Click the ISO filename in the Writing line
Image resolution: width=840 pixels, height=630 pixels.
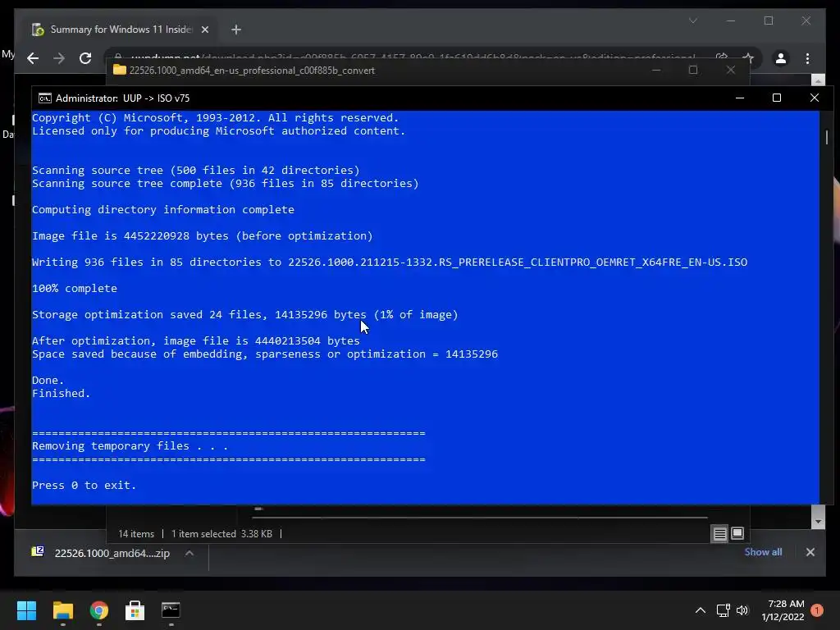point(518,262)
